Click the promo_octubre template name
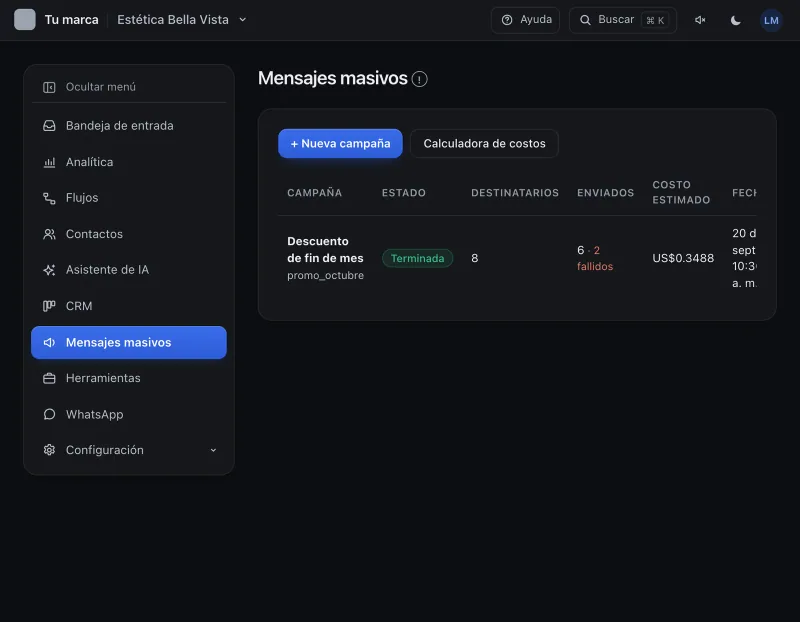 (x=325, y=276)
